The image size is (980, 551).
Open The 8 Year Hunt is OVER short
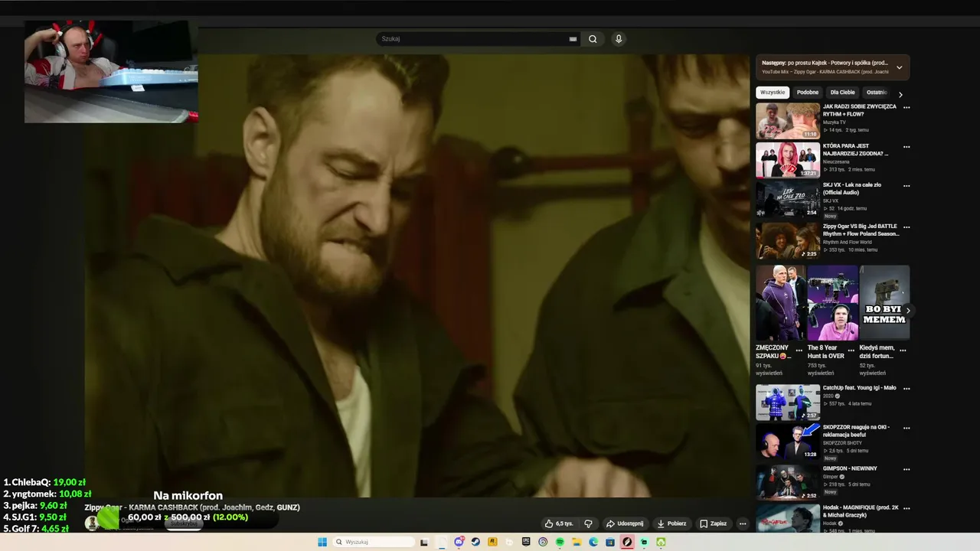(833, 303)
